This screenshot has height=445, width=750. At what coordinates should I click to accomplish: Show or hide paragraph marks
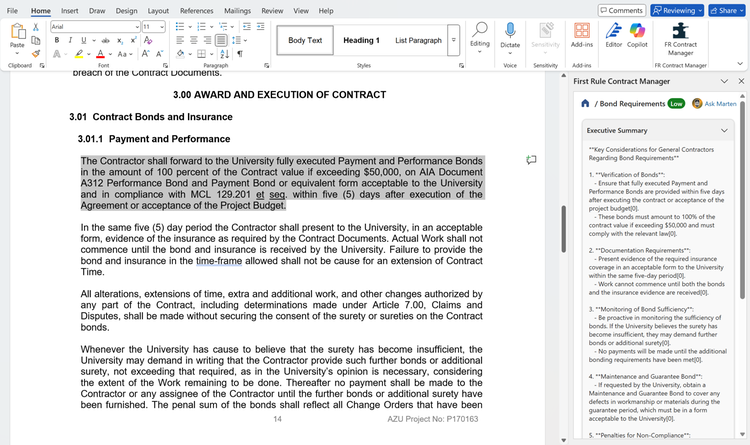pyautogui.click(x=240, y=54)
